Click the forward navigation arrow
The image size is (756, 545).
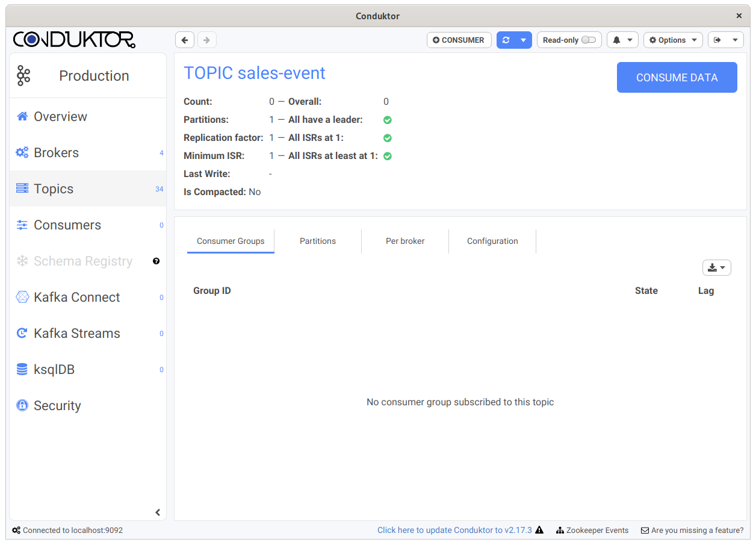[206, 40]
